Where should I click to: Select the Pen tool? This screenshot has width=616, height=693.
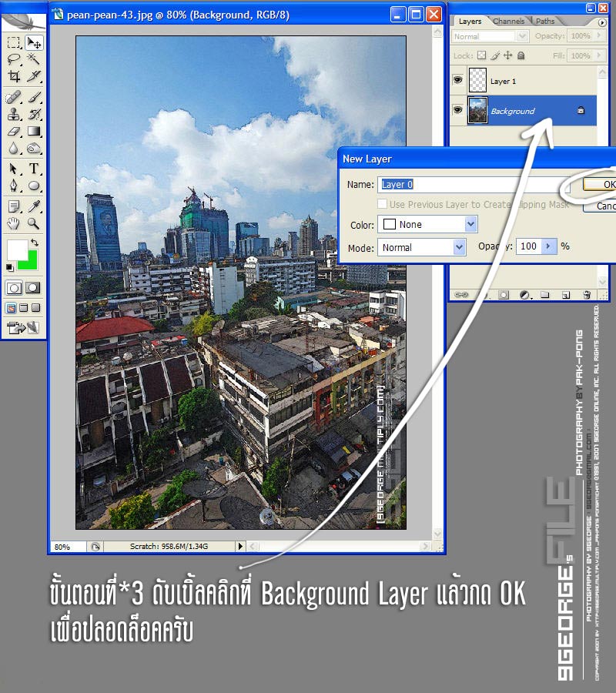14,186
